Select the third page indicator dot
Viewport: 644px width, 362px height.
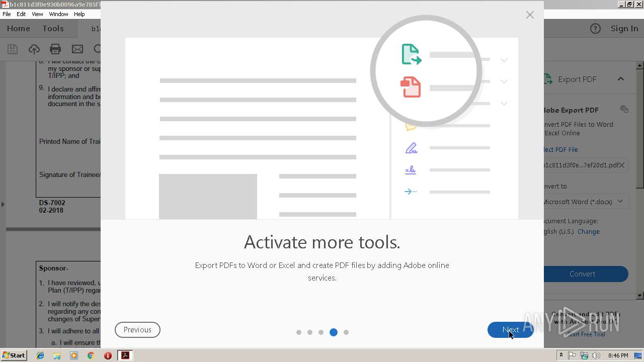pos(321,332)
